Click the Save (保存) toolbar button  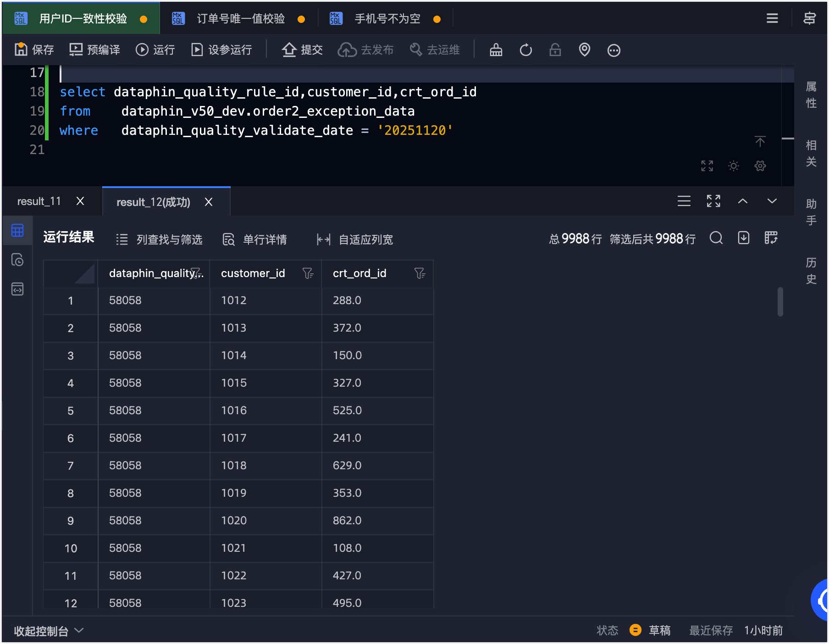pos(34,50)
